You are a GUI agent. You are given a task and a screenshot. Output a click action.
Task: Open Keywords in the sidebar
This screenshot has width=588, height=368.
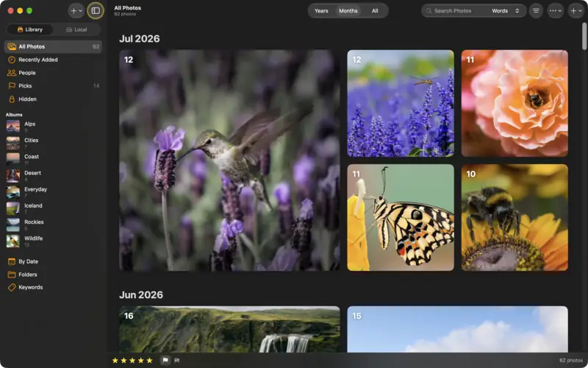[53, 287]
